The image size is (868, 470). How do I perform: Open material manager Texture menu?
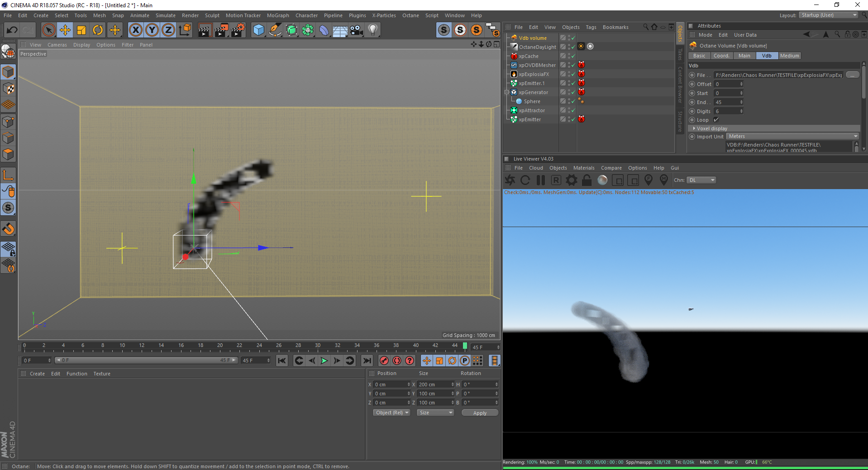[102, 374]
